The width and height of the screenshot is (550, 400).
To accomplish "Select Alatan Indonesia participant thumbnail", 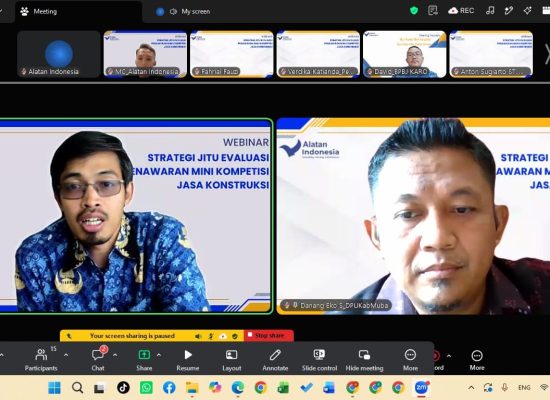I will click(x=59, y=54).
